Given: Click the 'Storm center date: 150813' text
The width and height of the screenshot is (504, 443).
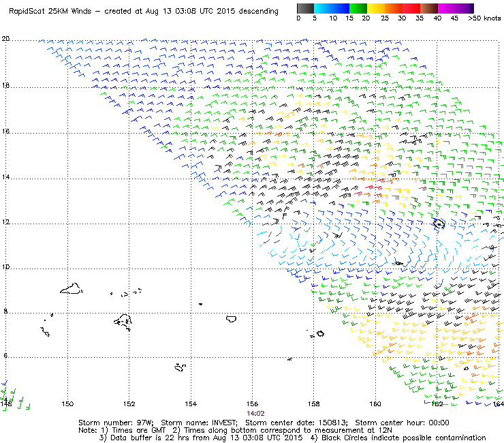Looking at the screenshot, I should point(296,423).
